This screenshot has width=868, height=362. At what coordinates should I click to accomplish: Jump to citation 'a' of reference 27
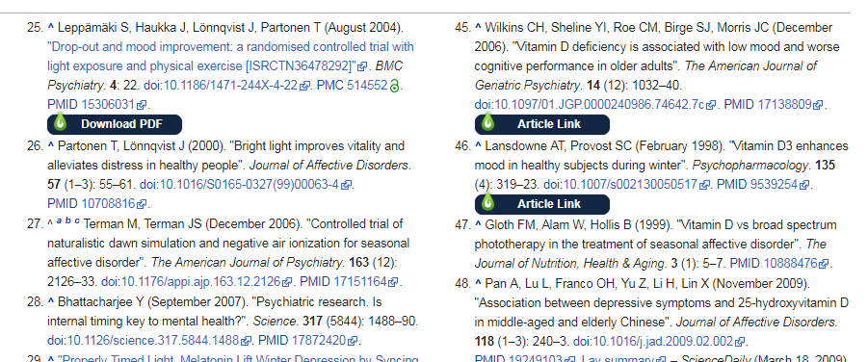(59, 221)
